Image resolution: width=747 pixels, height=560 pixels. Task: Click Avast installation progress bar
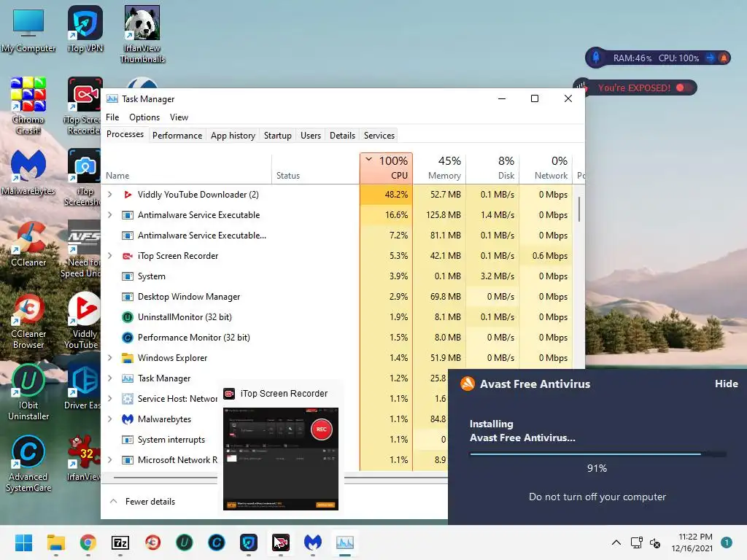597,454
